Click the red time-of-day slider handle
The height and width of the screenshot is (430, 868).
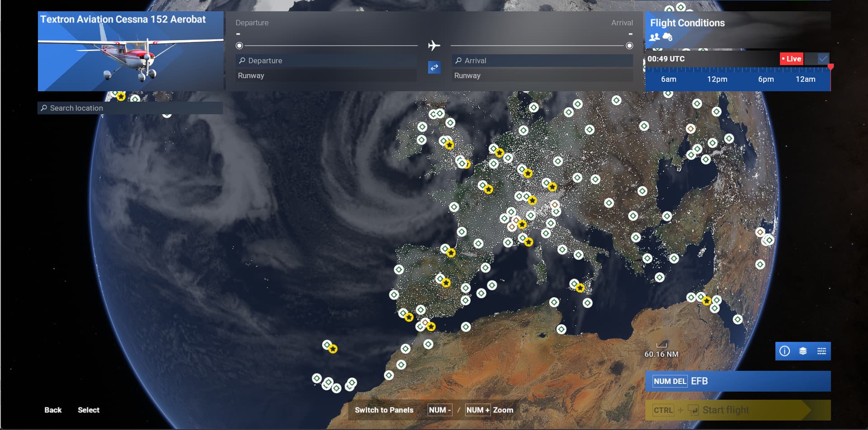[830, 67]
